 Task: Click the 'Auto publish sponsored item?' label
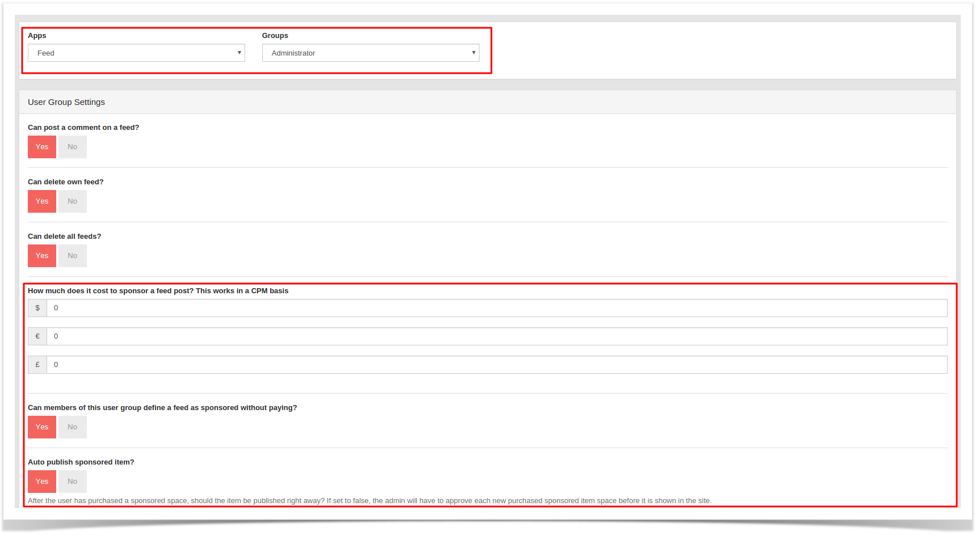(81, 462)
